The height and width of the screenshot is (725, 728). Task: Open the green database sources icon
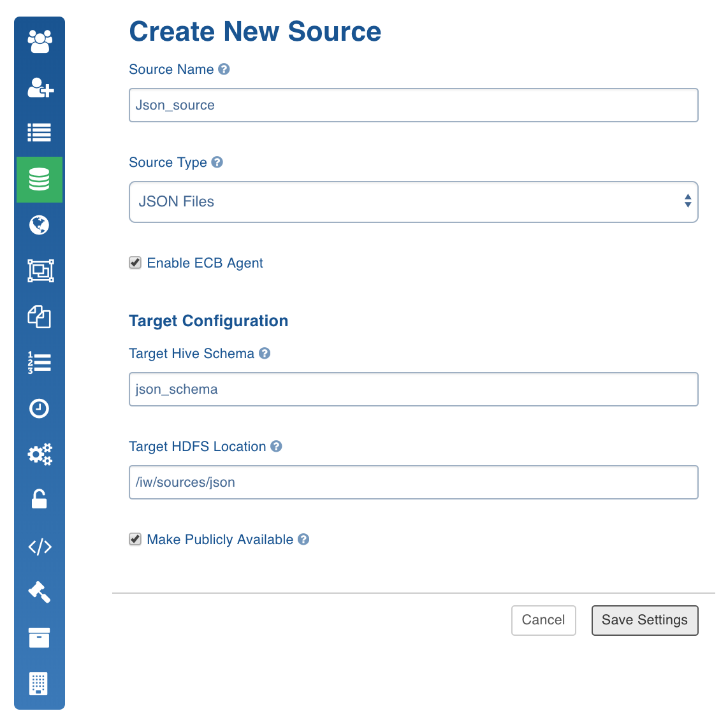40,180
